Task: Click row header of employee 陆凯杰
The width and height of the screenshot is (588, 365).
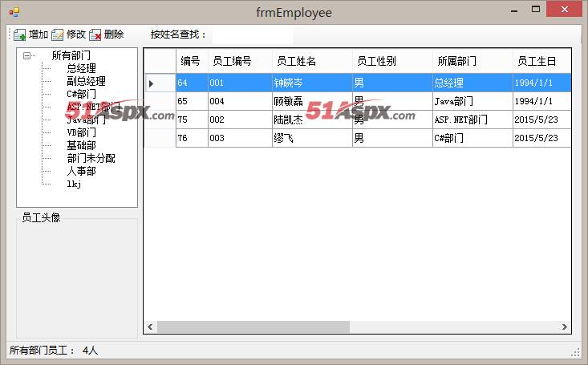Action: (x=160, y=120)
